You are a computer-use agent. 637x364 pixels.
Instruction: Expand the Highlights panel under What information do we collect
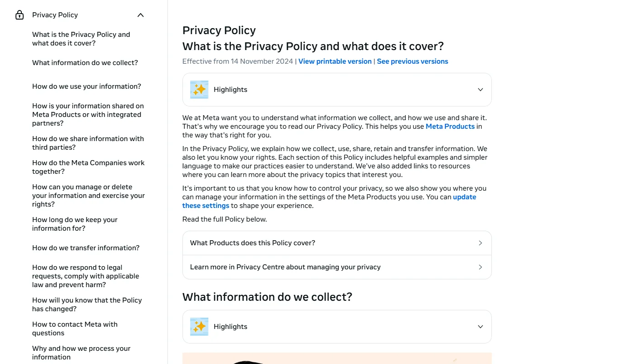(x=480, y=326)
